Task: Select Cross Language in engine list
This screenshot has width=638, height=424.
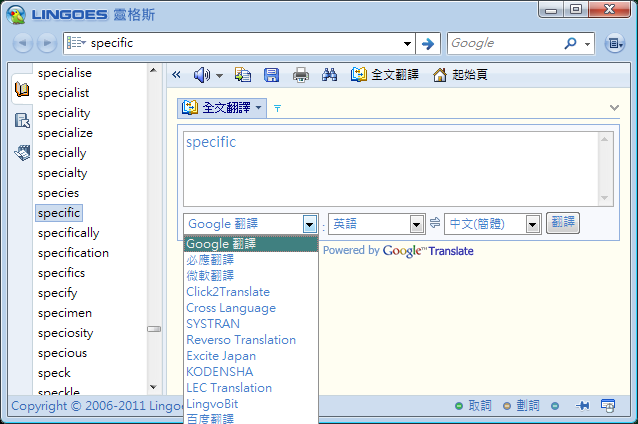Action: click(x=251, y=308)
